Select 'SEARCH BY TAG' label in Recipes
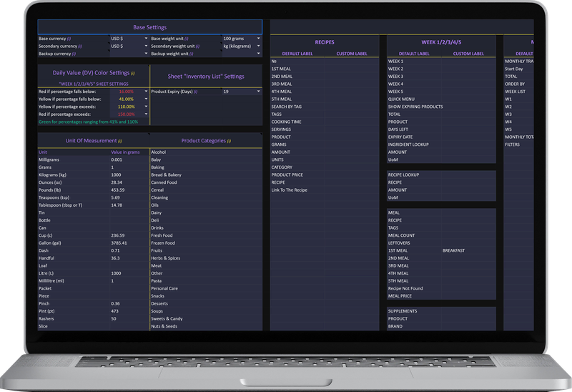The height and width of the screenshot is (392, 572). coord(287,107)
